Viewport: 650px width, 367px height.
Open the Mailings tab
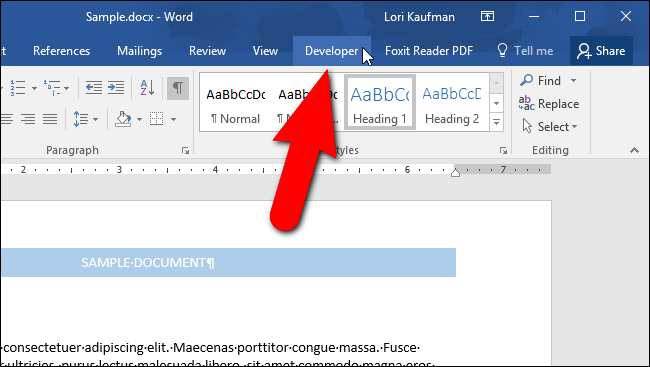pos(139,51)
